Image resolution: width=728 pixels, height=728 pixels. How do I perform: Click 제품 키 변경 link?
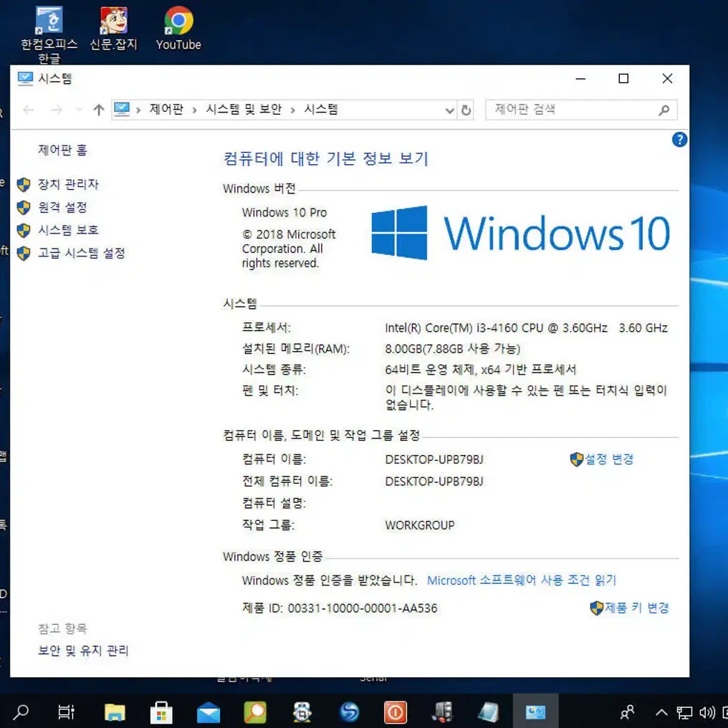pyautogui.click(x=636, y=608)
